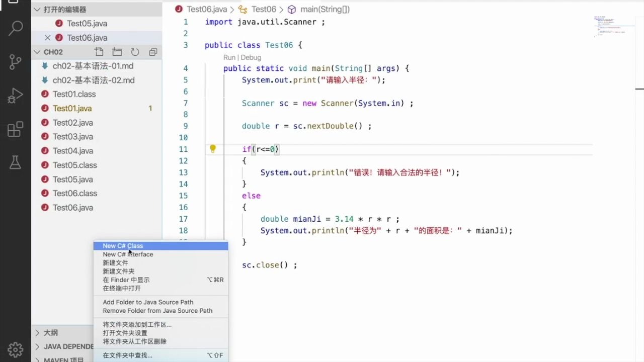Select New C# Interface in context menu

160,254
